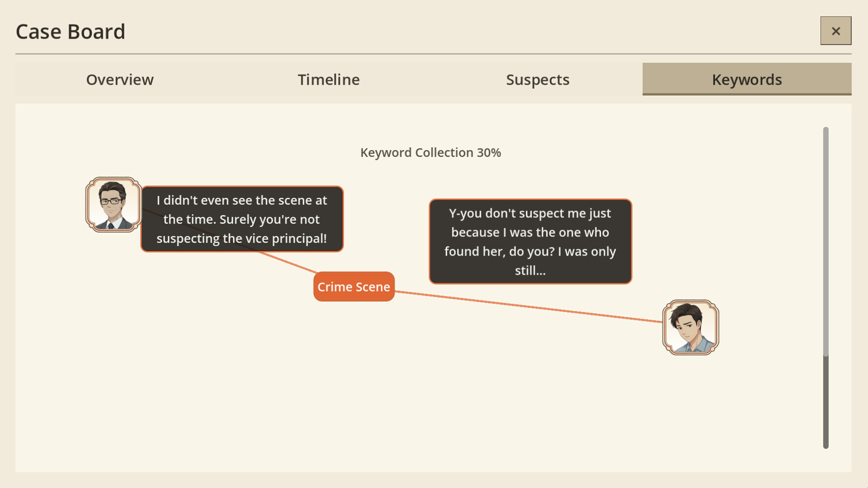Click the speech bubble about the vice principal
868x488 pixels.
coord(242,219)
